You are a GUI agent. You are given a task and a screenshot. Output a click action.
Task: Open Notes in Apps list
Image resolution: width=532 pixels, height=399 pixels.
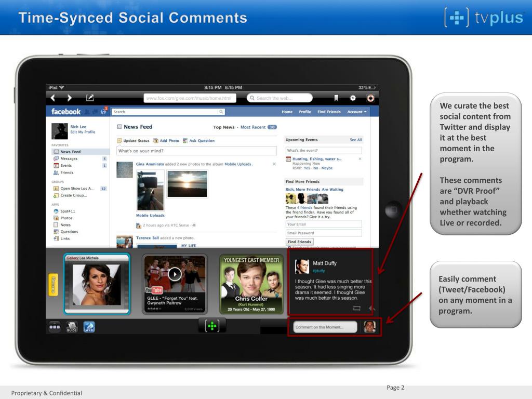[65, 225]
